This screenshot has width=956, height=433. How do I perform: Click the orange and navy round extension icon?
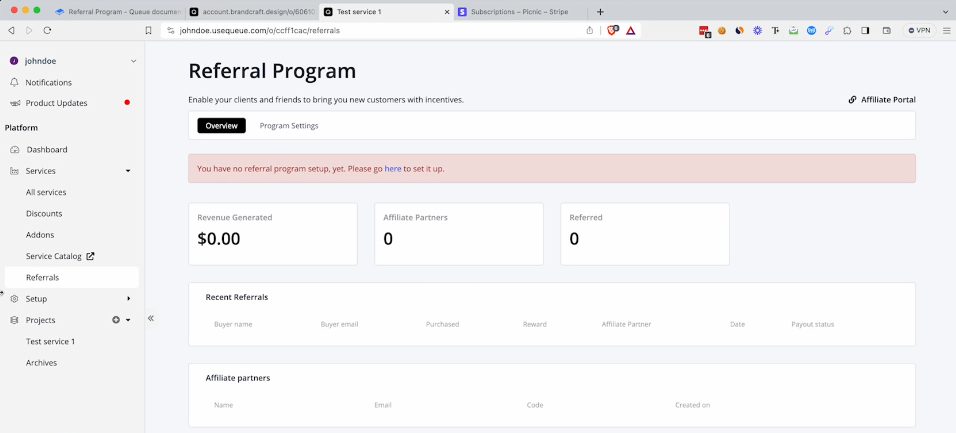tap(740, 30)
